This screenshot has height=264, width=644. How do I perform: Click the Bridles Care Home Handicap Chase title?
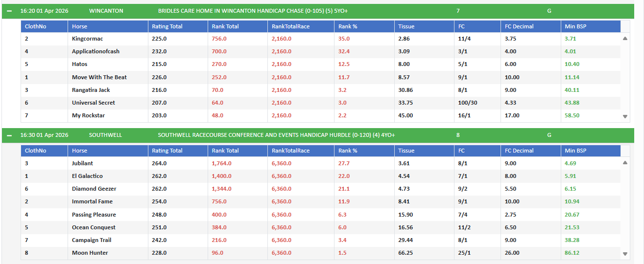[253, 11]
